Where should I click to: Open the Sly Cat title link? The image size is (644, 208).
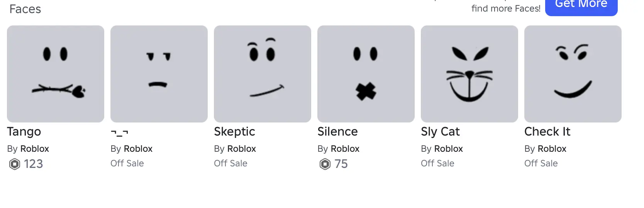pos(440,132)
